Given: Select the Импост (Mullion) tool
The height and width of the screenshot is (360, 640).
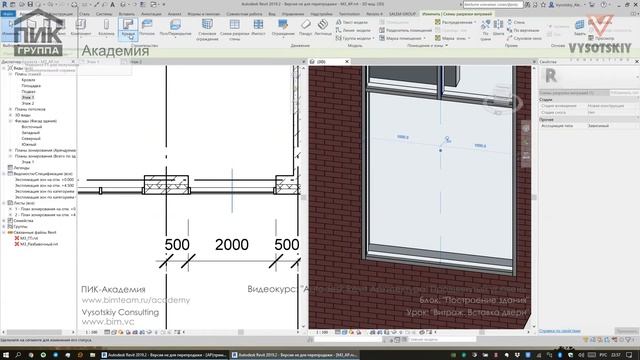Looking at the screenshot, I should 258,28.
